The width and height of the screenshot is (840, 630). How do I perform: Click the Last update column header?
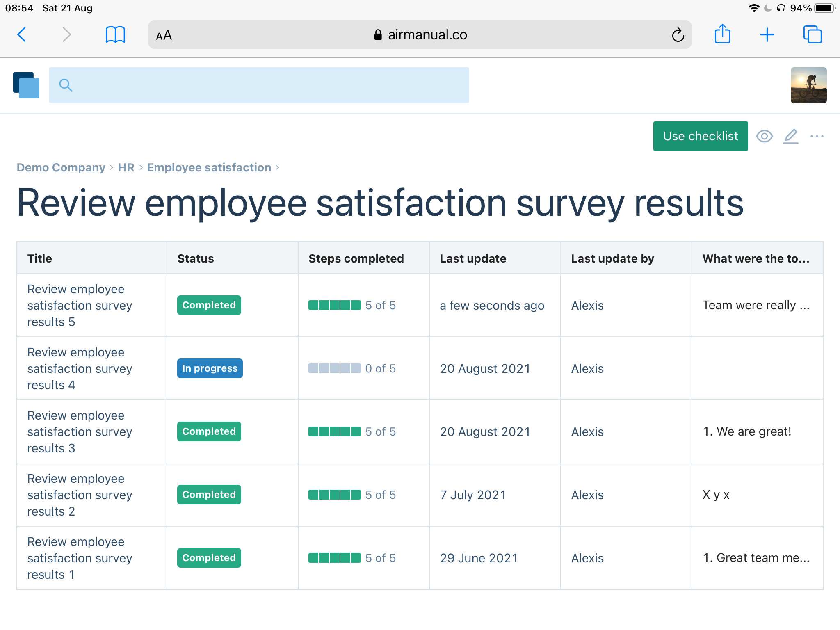pyautogui.click(x=473, y=258)
